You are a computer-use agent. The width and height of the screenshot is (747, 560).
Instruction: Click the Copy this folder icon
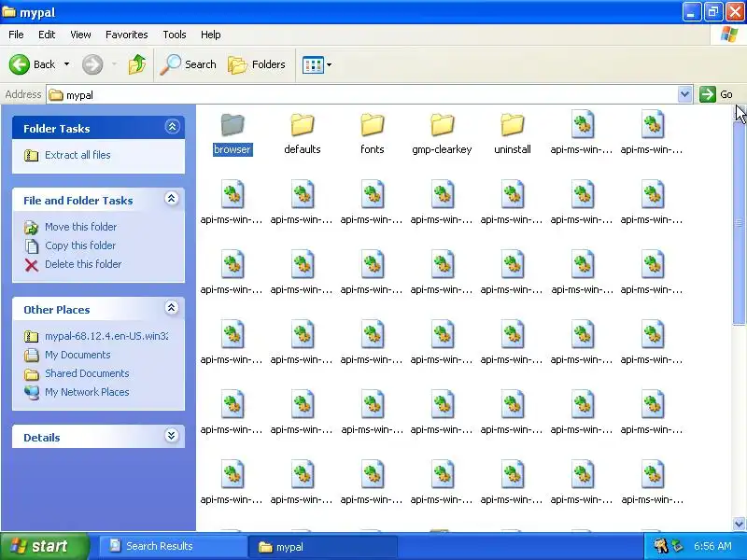(x=32, y=246)
